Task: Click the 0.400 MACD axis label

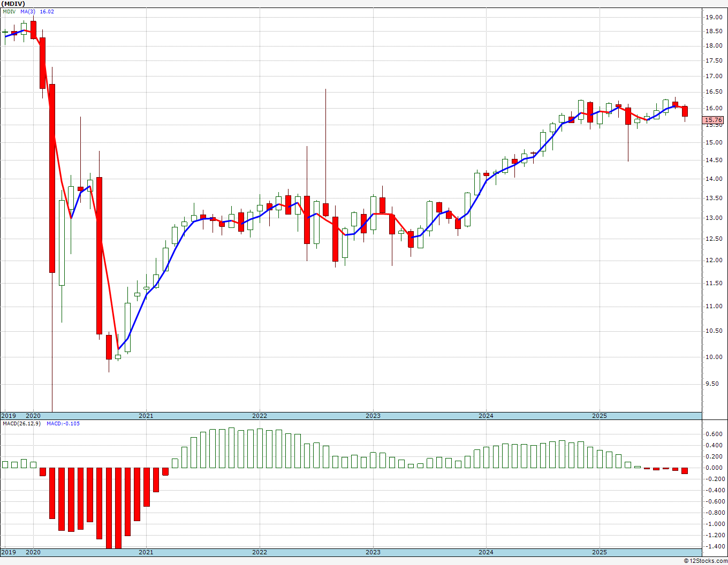Action: coord(715,445)
